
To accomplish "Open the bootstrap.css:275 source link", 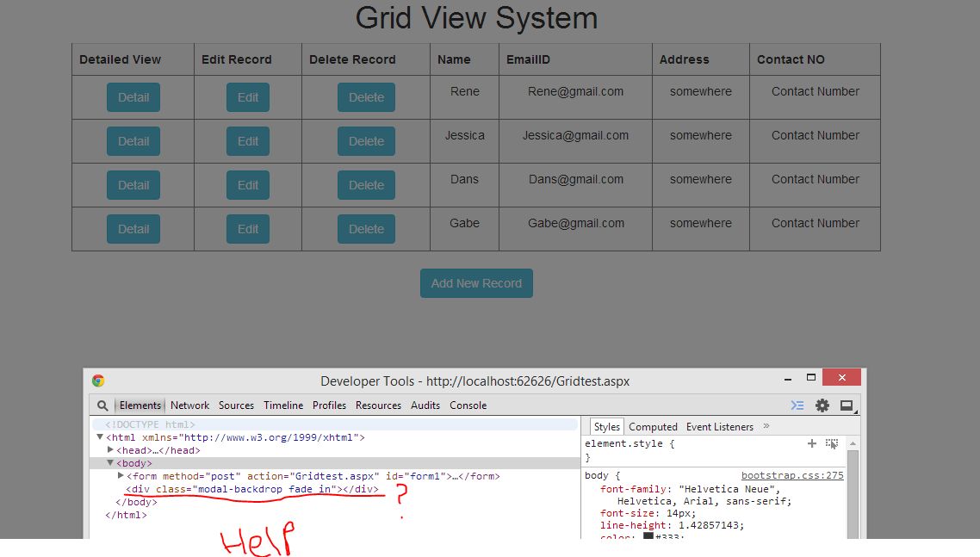I will click(792, 476).
